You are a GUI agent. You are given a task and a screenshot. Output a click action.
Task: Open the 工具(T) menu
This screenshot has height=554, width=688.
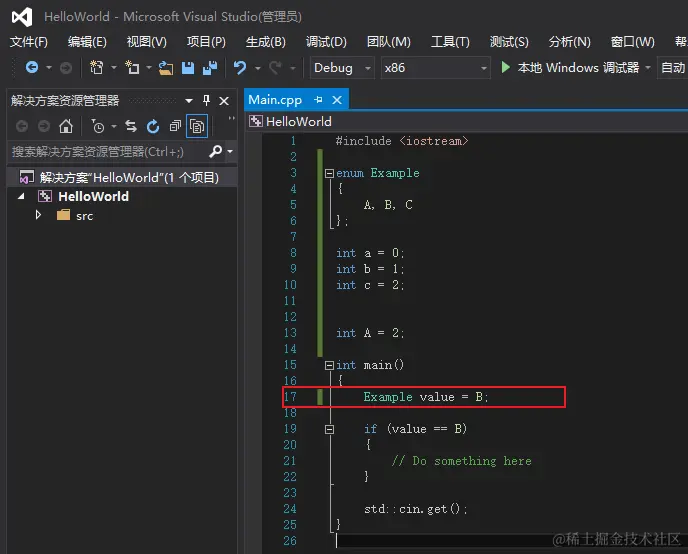450,42
